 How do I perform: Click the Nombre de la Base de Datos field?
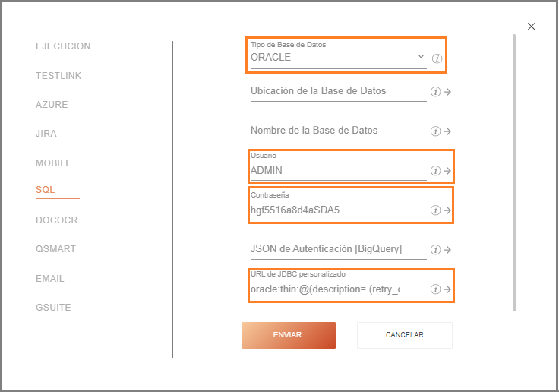(338, 131)
